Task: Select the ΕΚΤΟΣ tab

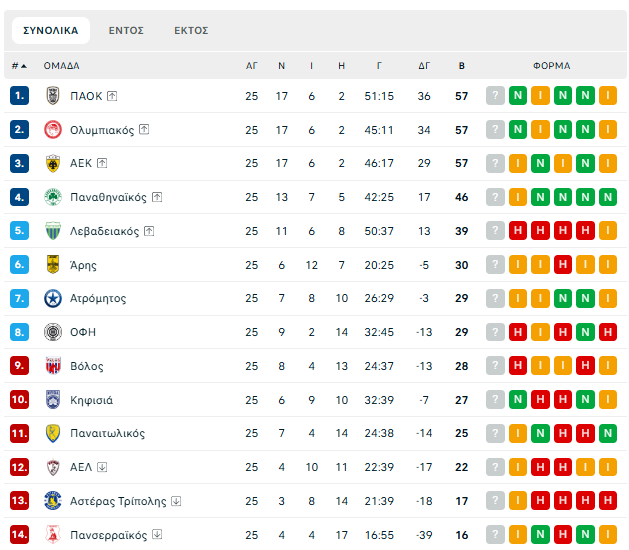Action: pyautogui.click(x=191, y=30)
